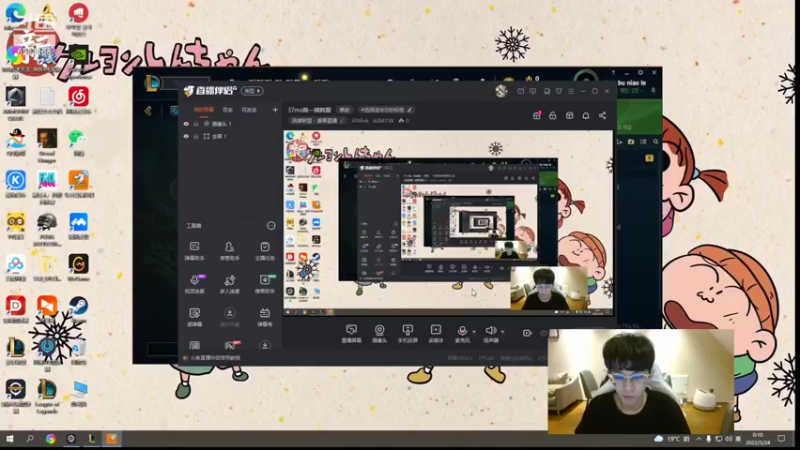Open the microphone tool with the purple badge

195,284
